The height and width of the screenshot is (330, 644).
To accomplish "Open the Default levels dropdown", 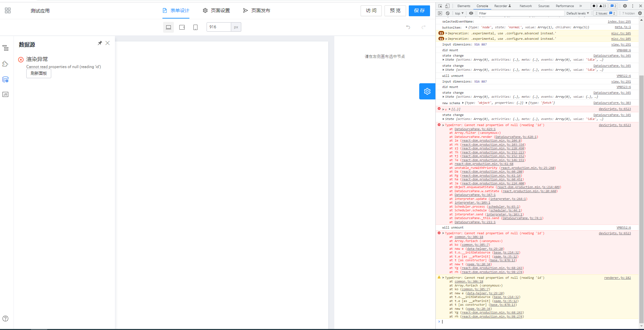I will [577, 13].
